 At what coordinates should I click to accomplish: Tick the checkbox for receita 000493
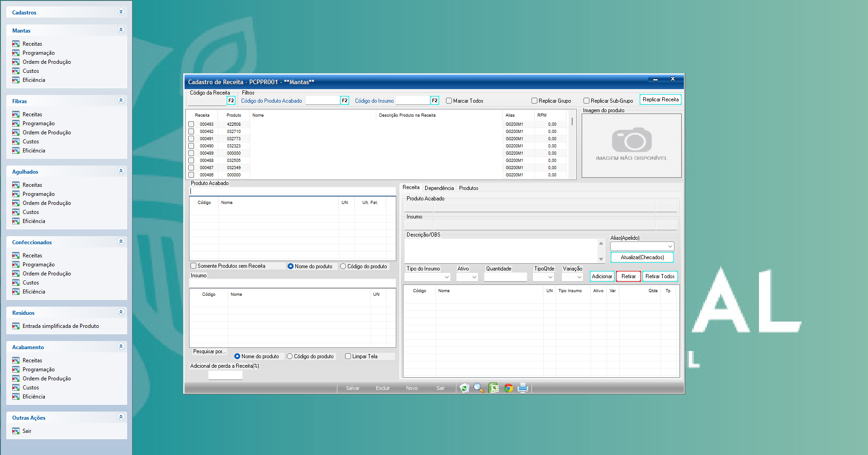[x=191, y=124]
